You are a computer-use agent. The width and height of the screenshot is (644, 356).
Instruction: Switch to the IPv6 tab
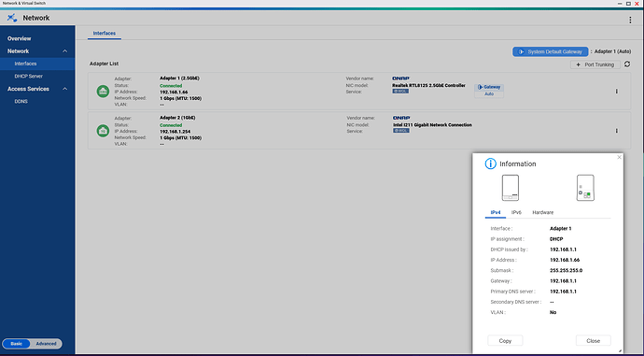[516, 212]
